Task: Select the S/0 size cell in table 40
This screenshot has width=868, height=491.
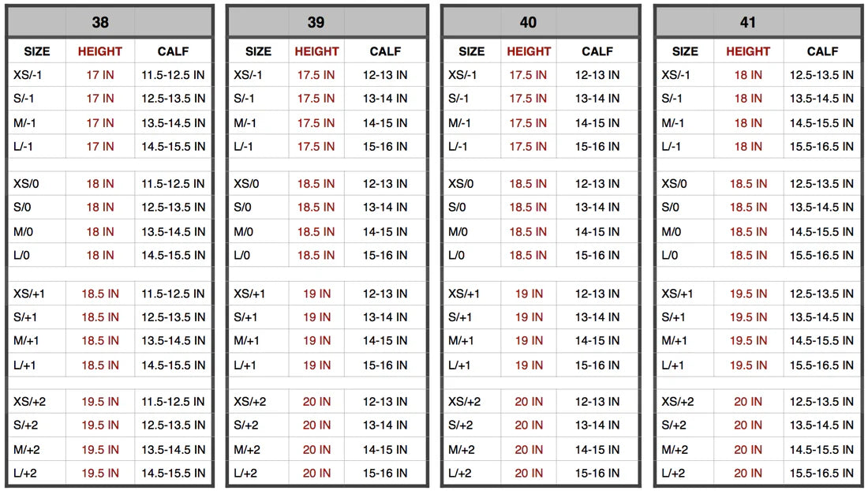Action: pyautogui.click(x=458, y=208)
